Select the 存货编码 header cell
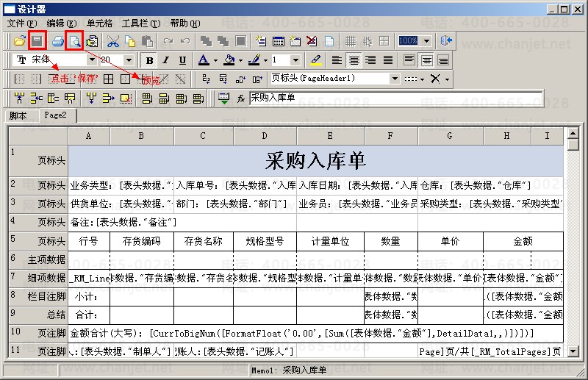588x380 pixels. [142, 241]
